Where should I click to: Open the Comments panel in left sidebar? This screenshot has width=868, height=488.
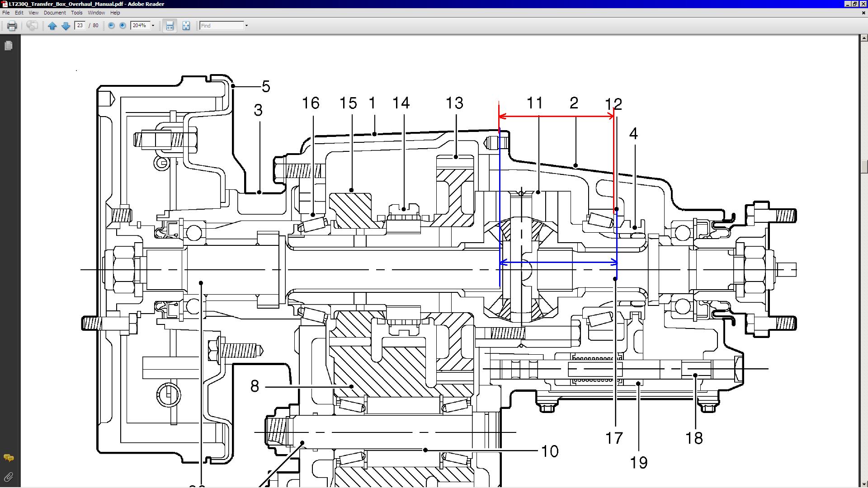click(x=8, y=458)
